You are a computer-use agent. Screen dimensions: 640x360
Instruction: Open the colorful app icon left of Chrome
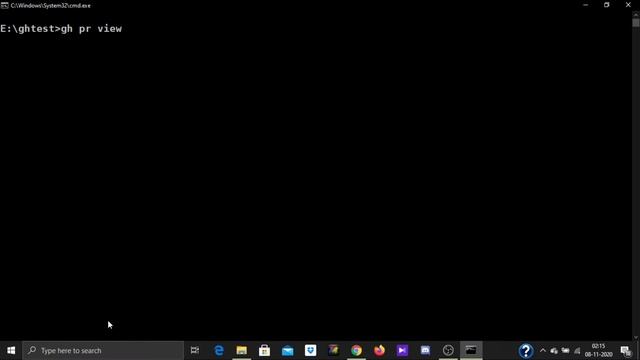click(x=333, y=350)
